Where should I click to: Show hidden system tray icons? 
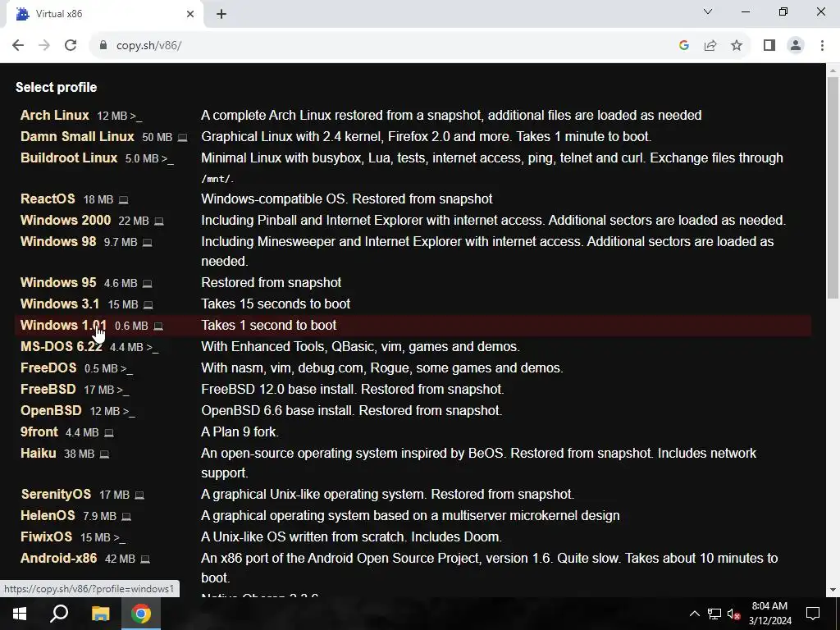(694, 614)
